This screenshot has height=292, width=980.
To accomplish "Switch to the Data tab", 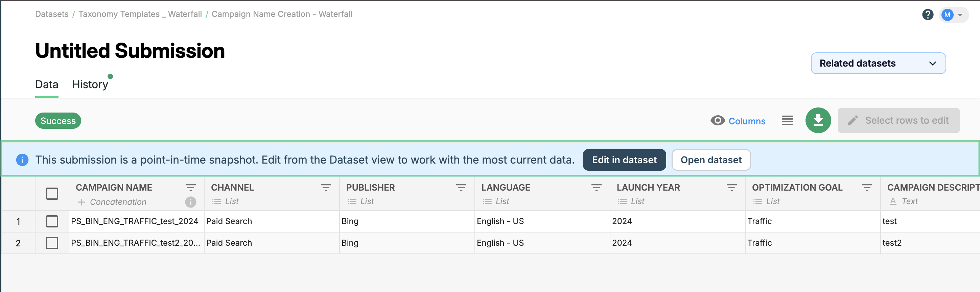I will coord(47,84).
